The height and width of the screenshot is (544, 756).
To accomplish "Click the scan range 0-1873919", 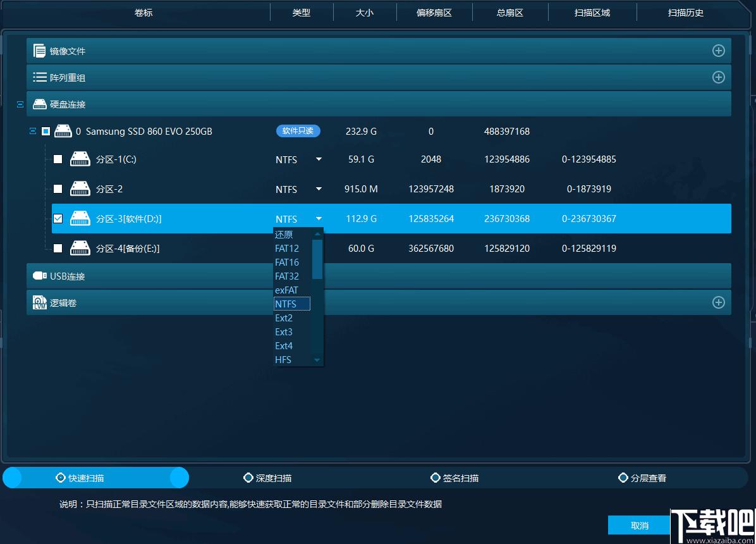I will click(x=588, y=189).
